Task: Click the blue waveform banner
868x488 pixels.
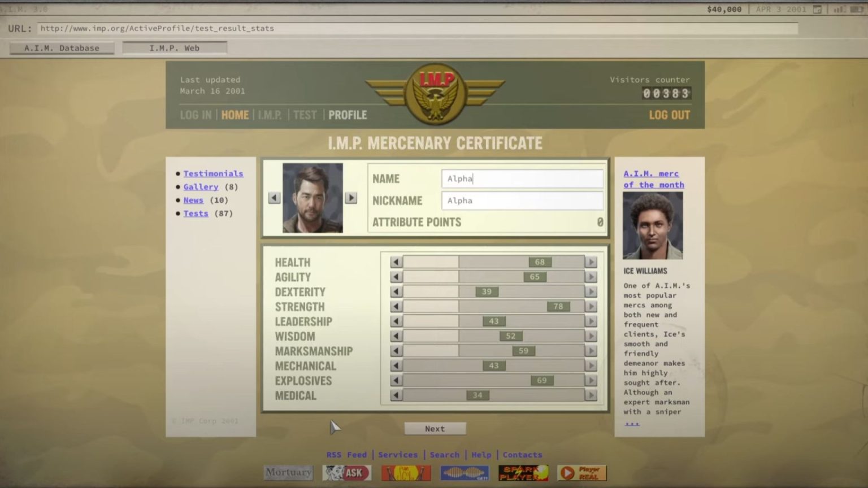Action: (464, 472)
